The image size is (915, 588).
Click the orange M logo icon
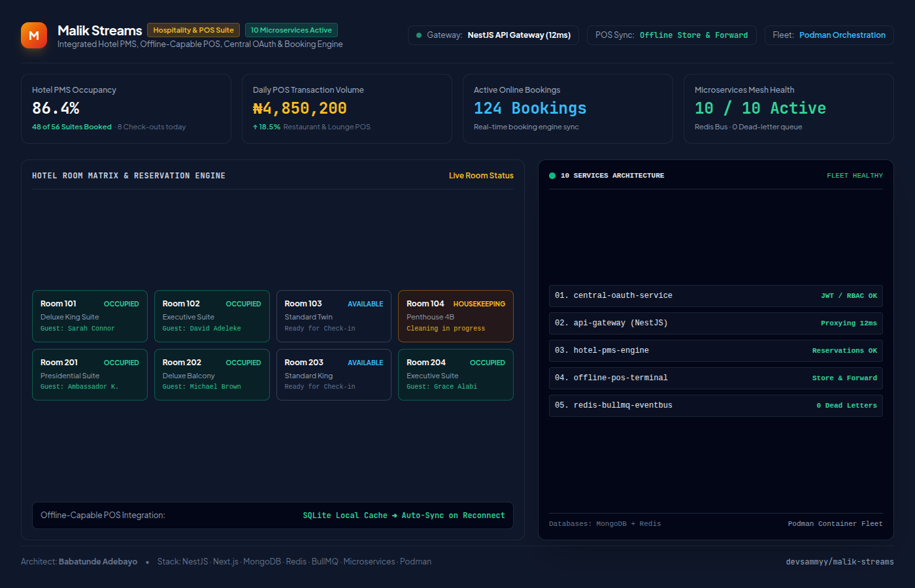(x=34, y=35)
